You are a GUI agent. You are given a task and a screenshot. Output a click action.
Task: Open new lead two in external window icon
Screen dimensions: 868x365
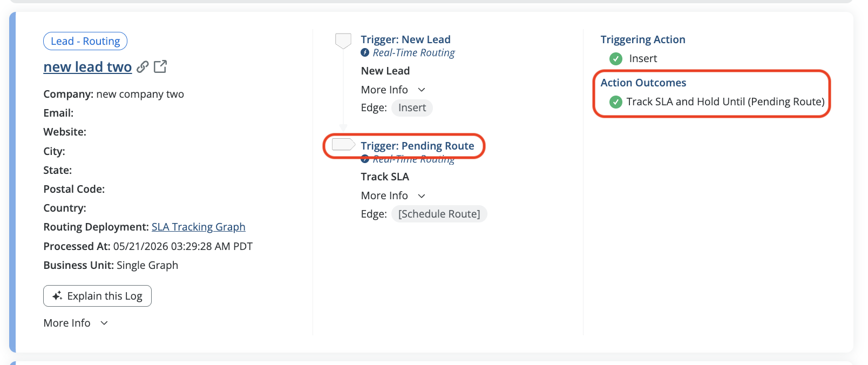click(160, 66)
